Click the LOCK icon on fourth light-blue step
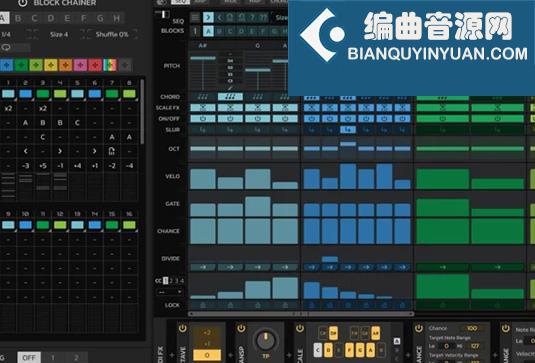The image size is (535, 363). point(285,305)
